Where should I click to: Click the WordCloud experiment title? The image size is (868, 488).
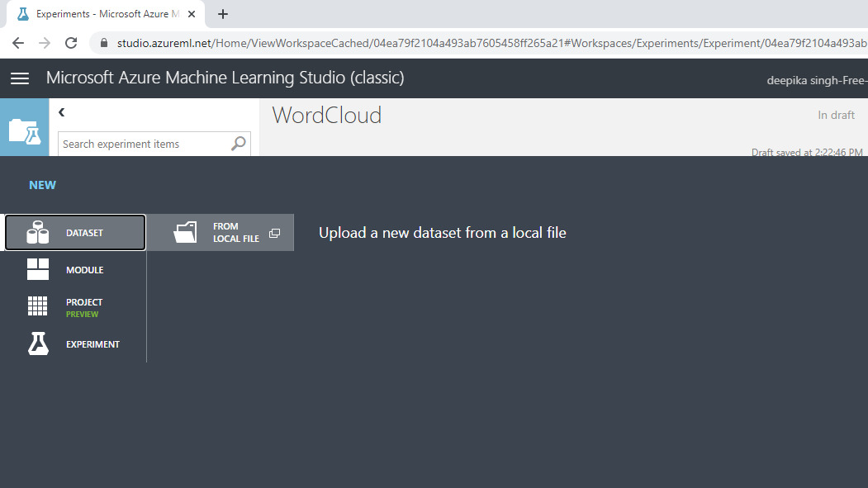click(x=326, y=115)
